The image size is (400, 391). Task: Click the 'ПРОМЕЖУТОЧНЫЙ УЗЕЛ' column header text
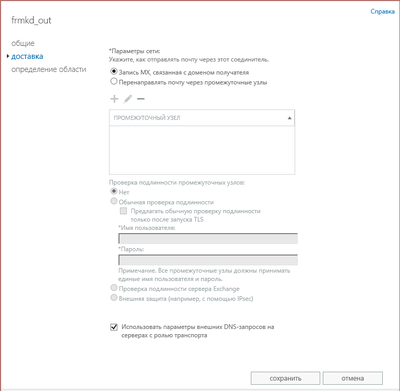click(x=147, y=118)
